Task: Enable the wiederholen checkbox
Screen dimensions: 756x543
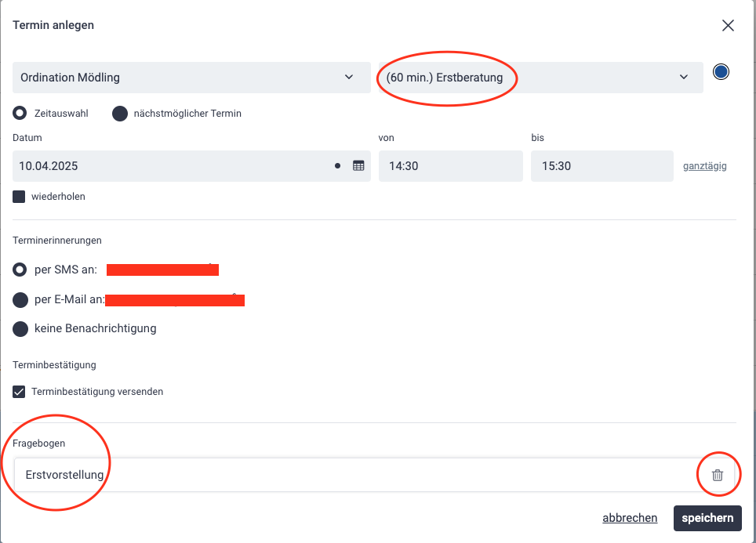Action: coord(19,197)
